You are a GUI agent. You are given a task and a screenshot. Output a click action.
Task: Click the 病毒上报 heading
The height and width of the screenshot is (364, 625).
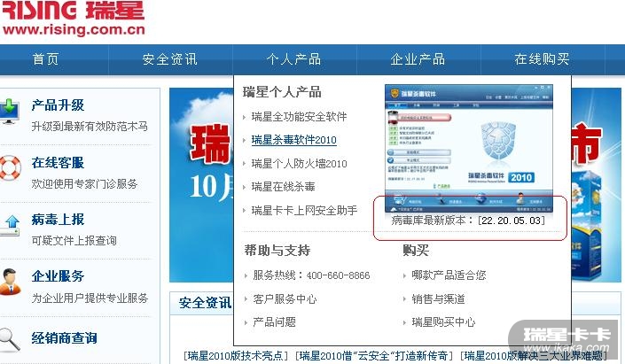tap(58, 220)
